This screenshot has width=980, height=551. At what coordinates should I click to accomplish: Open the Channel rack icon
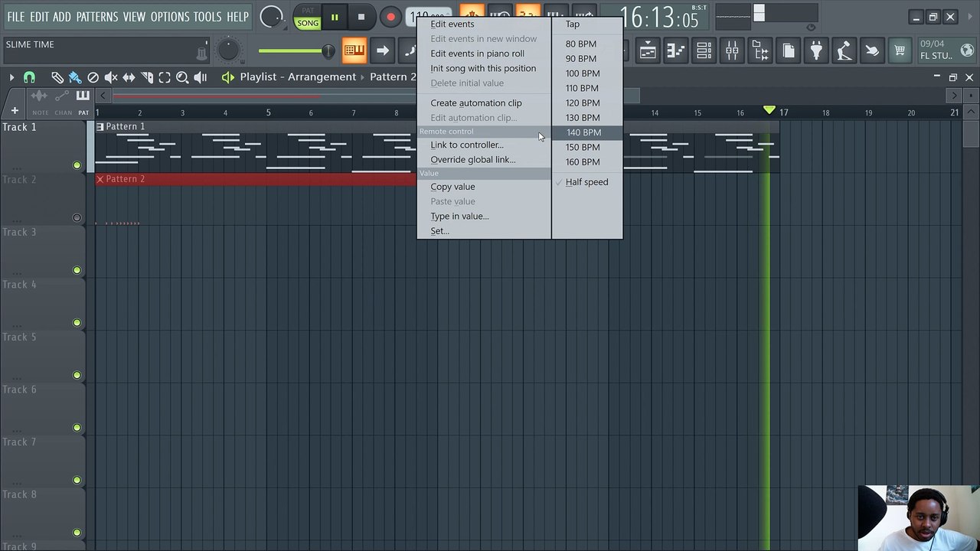pyautogui.click(x=704, y=51)
